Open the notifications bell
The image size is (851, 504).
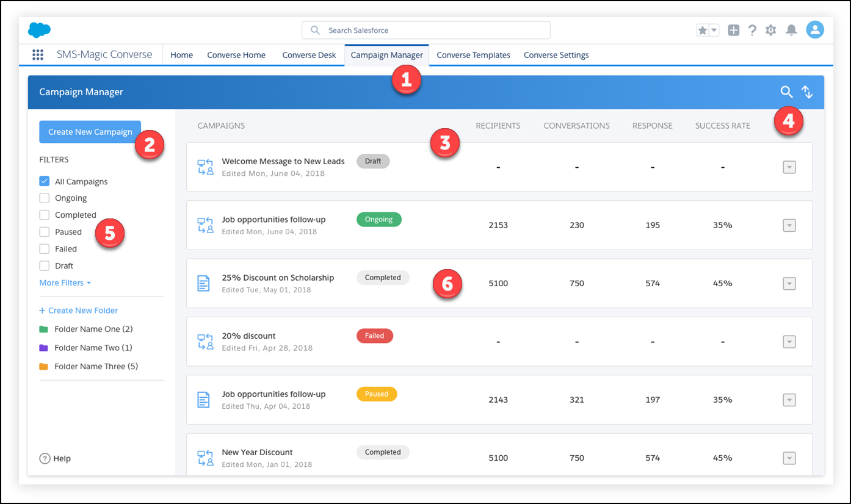(791, 30)
